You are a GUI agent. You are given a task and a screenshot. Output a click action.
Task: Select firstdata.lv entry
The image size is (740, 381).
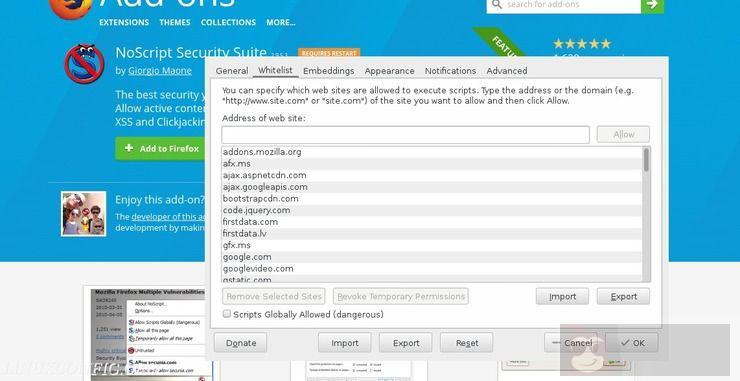432,234
